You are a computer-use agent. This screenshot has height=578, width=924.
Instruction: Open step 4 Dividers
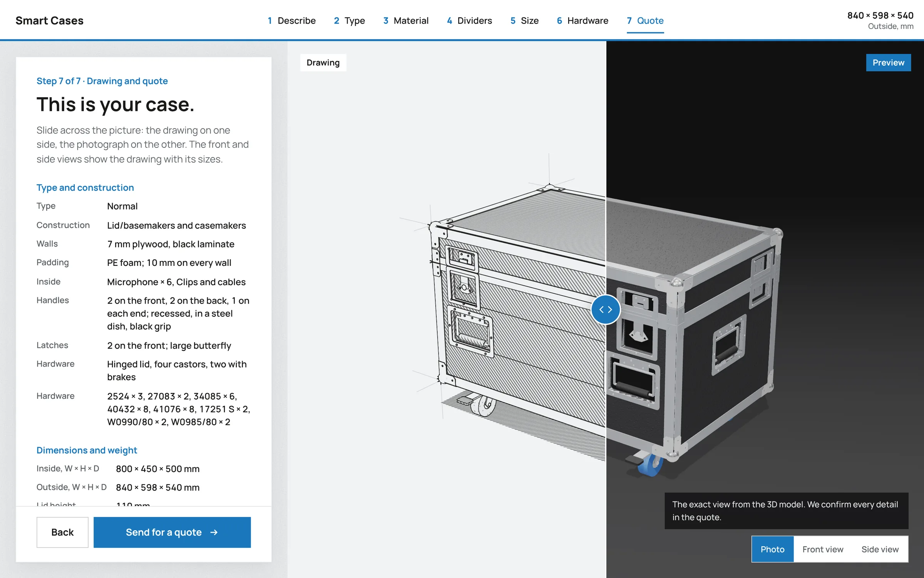pyautogui.click(x=469, y=21)
